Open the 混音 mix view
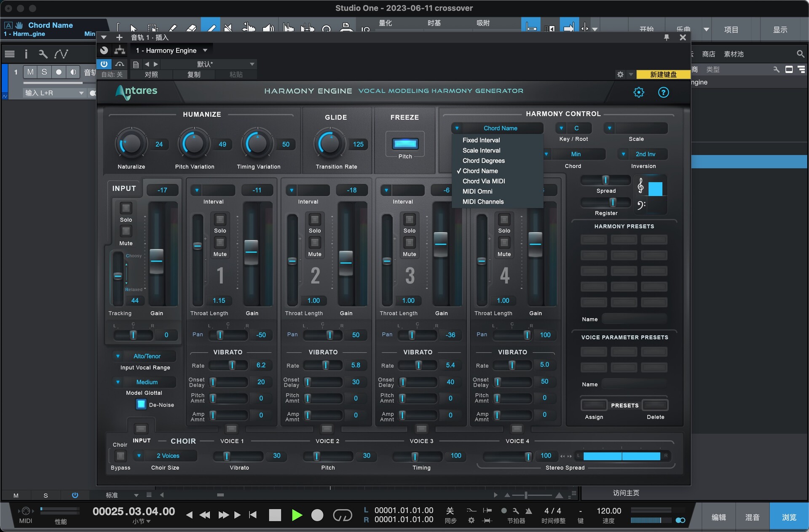The image size is (809, 532). pos(752,517)
